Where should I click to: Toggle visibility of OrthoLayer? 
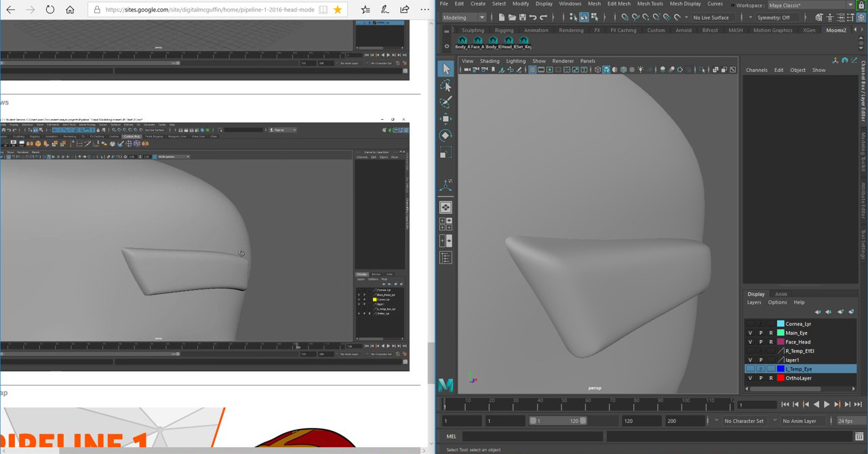point(750,378)
